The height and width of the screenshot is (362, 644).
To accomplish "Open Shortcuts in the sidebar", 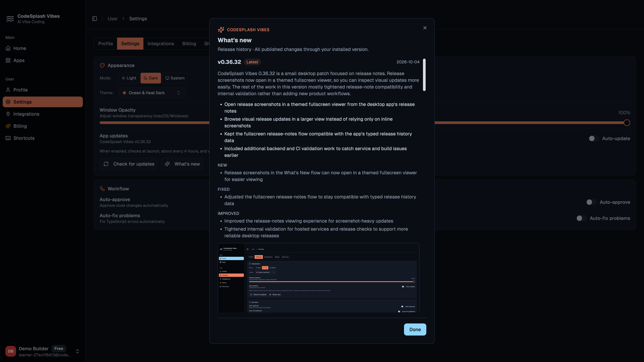I will [43, 138].
